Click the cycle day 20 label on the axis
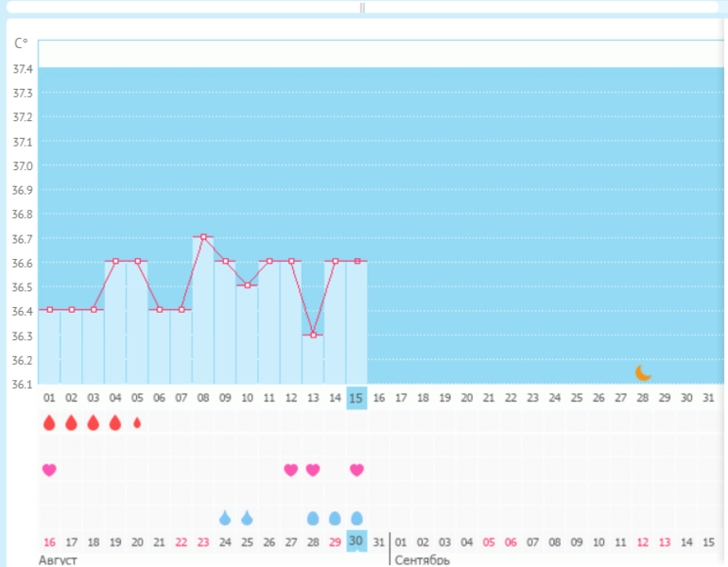The width and height of the screenshot is (728, 567). (466, 399)
